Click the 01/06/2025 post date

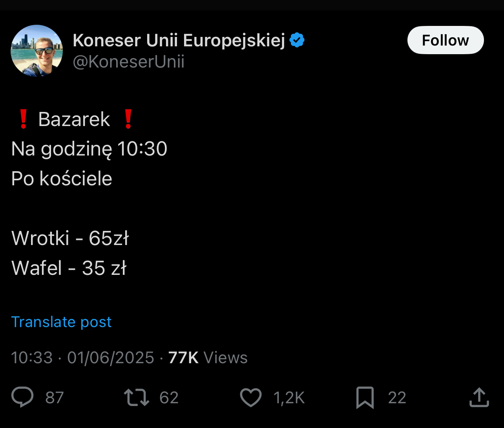coord(111,358)
